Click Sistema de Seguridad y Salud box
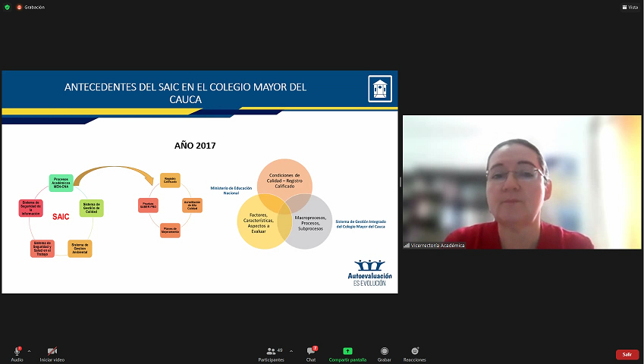Image resolution: width=644 pixels, height=364 pixels. coord(42,249)
